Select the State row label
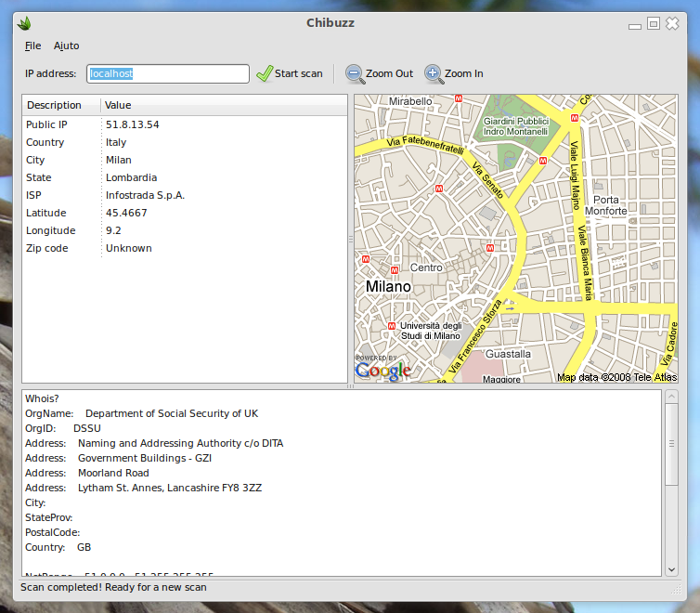700x613 pixels. tap(39, 177)
